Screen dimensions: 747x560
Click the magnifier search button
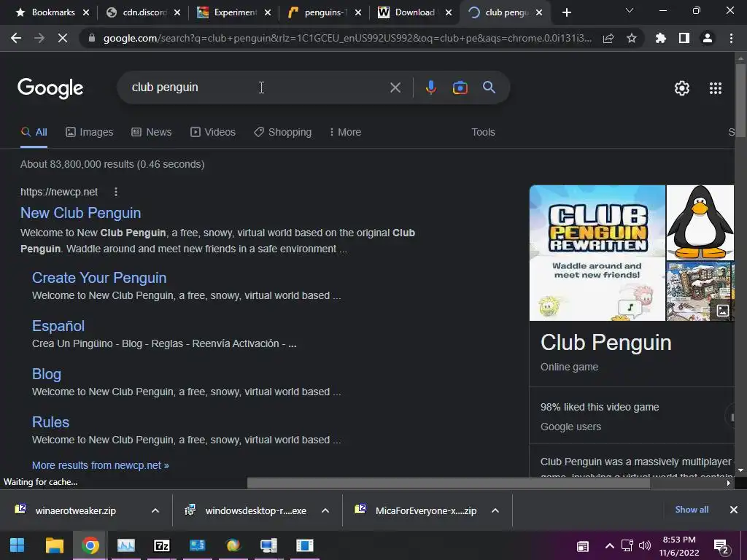[489, 87]
